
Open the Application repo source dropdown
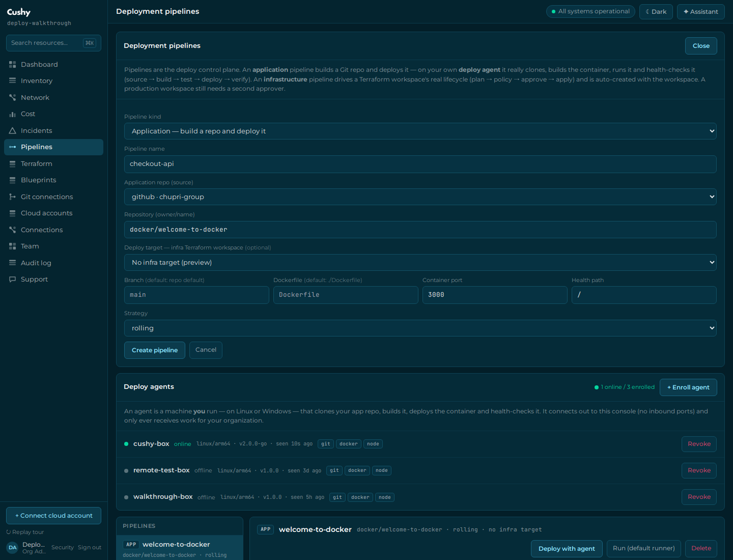point(420,196)
